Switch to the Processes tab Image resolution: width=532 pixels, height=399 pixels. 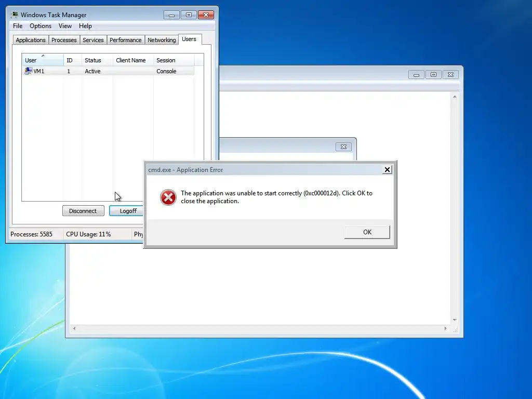tap(64, 40)
